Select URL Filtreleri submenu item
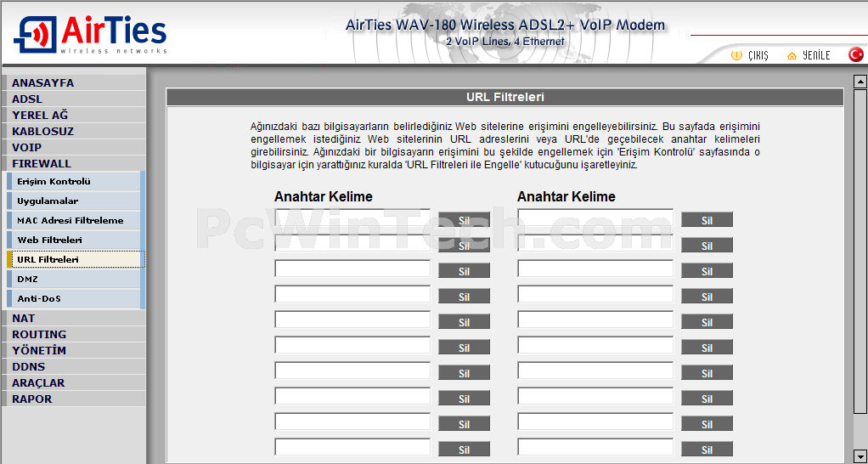 [76, 259]
